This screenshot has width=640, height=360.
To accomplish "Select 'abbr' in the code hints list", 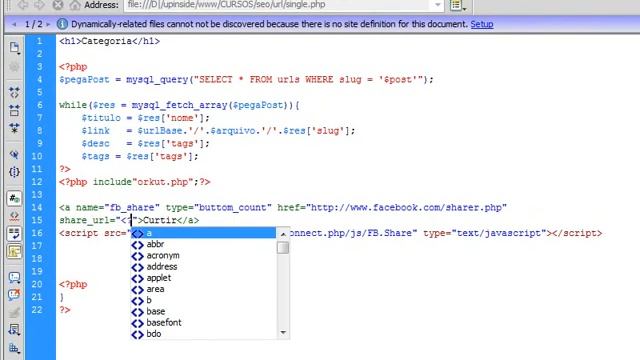I will pyautogui.click(x=203, y=244).
